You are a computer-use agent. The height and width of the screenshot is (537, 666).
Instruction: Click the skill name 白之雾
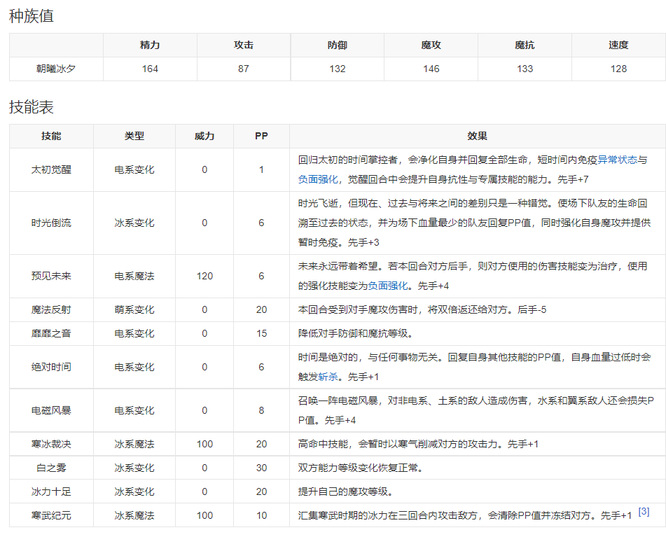pyautogui.click(x=51, y=468)
